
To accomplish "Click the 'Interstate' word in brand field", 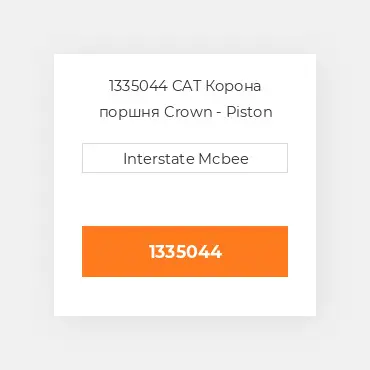I will click(x=159, y=159).
